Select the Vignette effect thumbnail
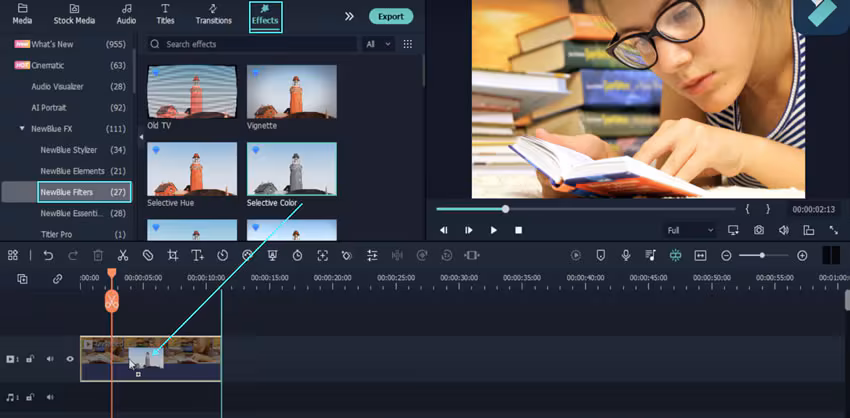This screenshot has height=418, width=850. click(x=292, y=92)
